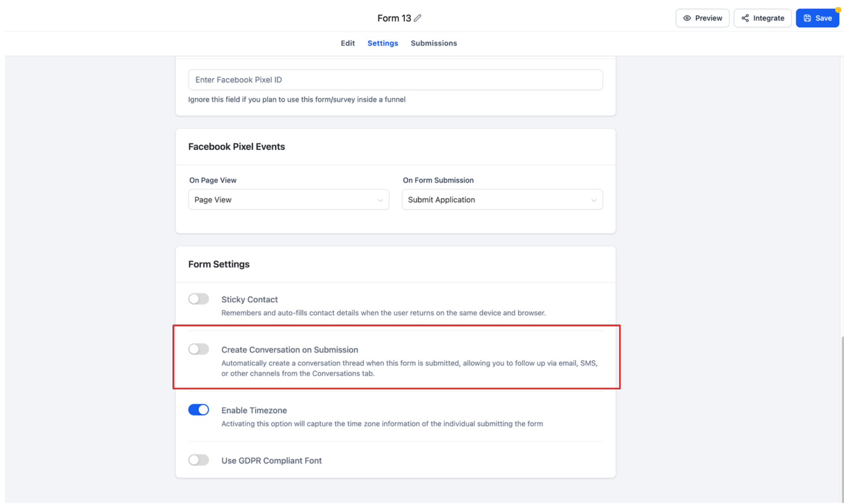Switch to the Edit tab
The height and width of the screenshot is (504, 844).
pos(348,43)
